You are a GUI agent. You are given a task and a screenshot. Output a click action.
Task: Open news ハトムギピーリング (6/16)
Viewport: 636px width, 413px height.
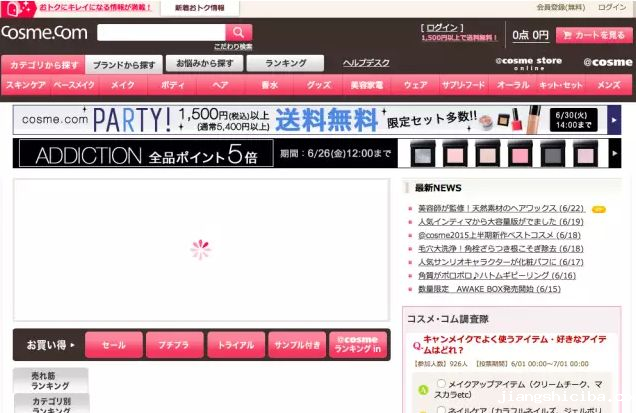click(497, 275)
